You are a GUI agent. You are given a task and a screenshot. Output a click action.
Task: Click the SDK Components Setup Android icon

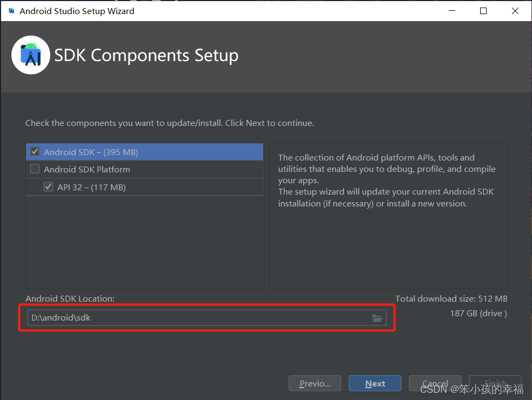coord(30,55)
